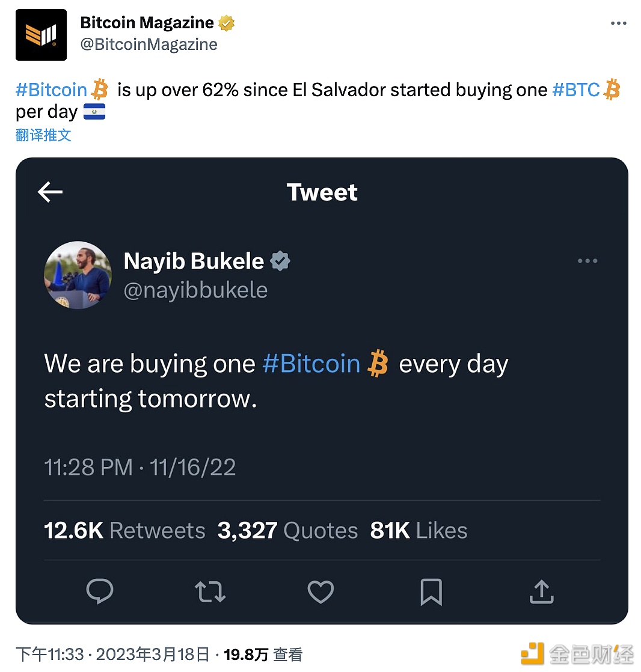
Task: Click the translate tweet link
Action: (43, 135)
